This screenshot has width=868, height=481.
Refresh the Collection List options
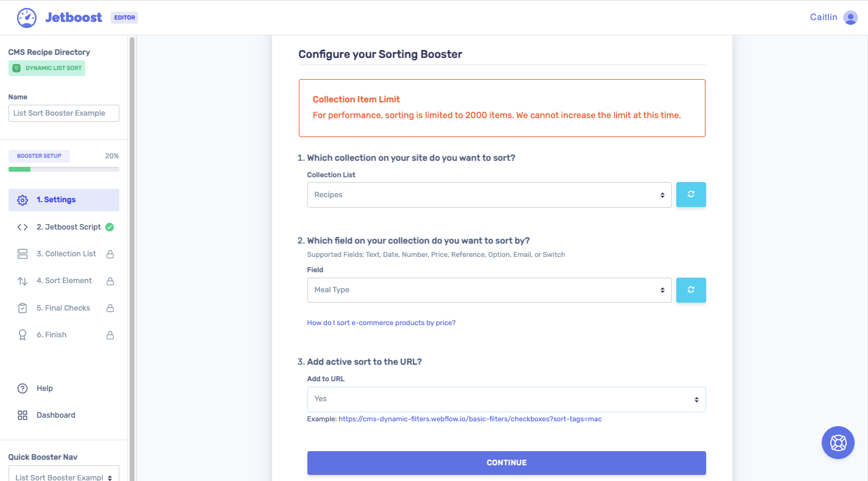coord(691,194)
